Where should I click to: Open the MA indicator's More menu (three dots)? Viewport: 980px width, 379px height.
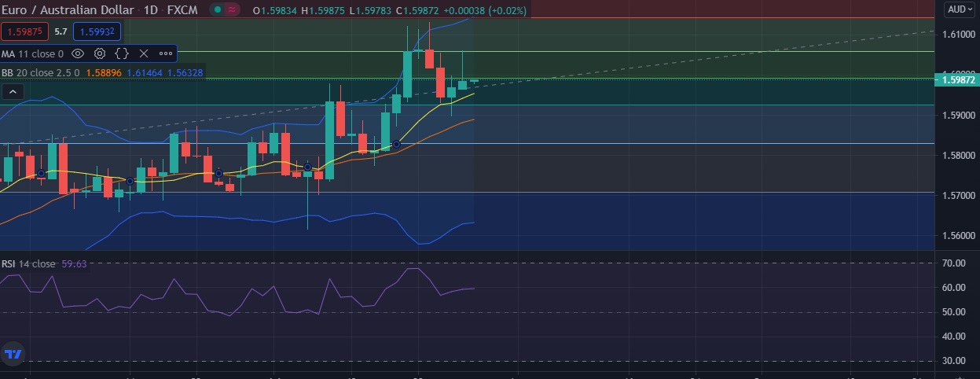[166, 53]
